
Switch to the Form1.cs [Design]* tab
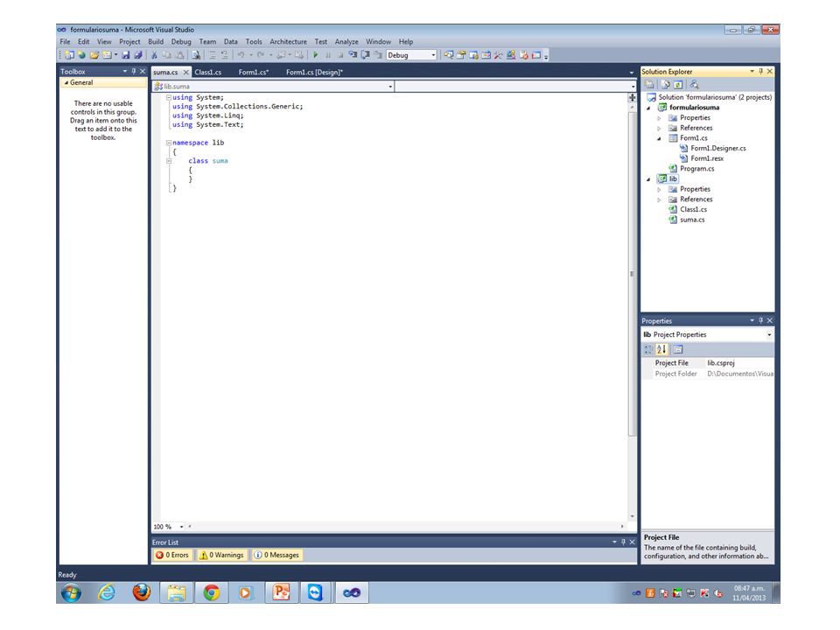[314, 73]
